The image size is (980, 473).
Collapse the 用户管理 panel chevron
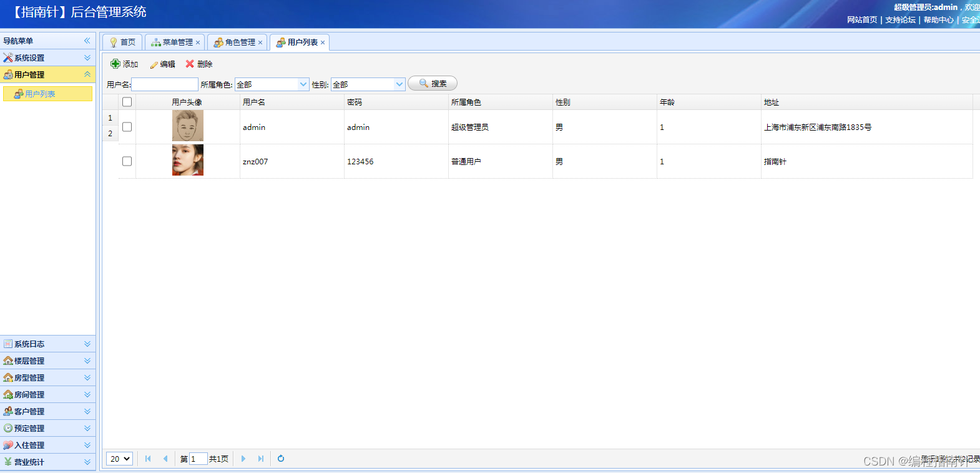coord(87,74)
